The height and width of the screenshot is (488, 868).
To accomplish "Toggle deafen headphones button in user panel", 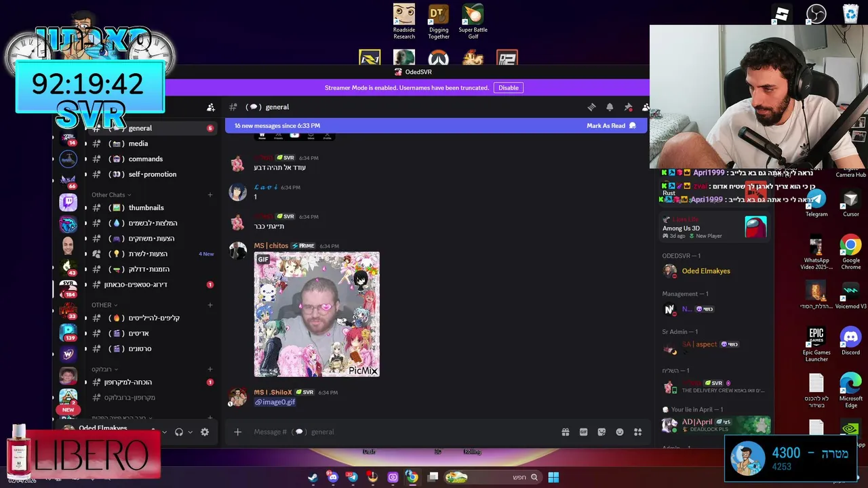I will tap(179, 432).
